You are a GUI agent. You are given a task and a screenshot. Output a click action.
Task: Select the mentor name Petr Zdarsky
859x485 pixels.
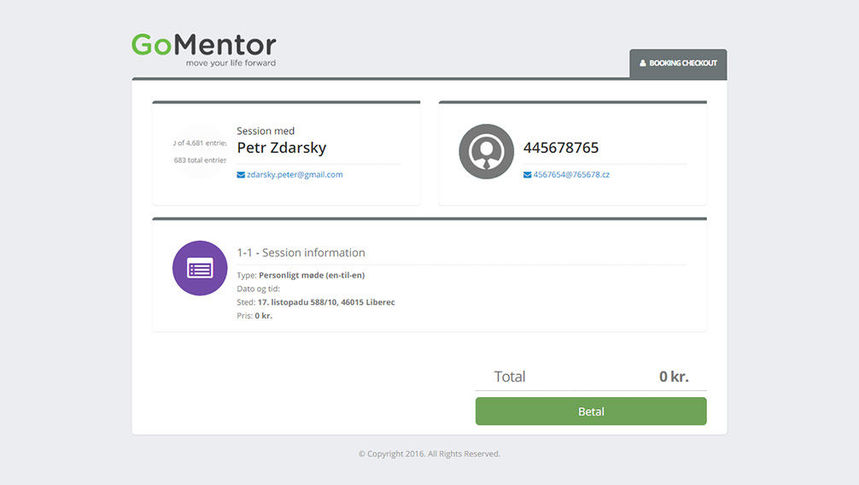pos(281,148)
